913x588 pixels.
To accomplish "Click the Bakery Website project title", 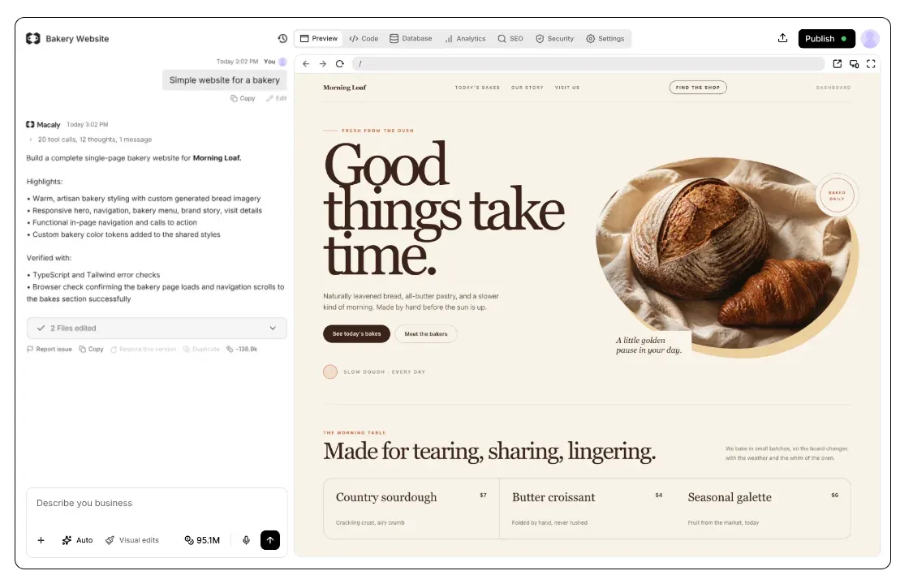I will coord(77,38).
